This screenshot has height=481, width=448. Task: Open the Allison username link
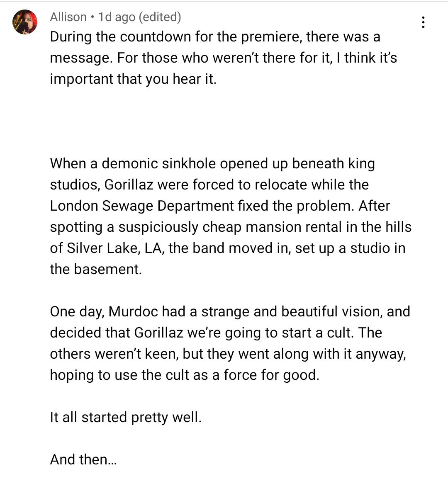68,17
